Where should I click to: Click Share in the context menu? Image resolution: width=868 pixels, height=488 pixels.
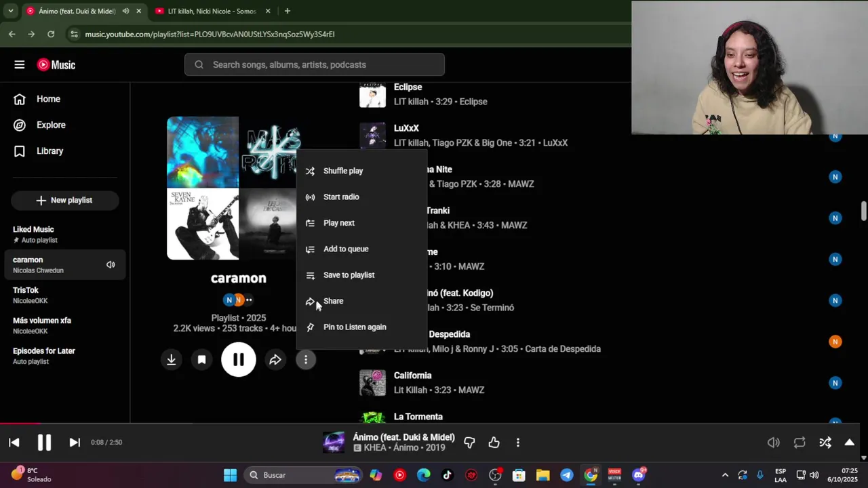tap(361, 301)
